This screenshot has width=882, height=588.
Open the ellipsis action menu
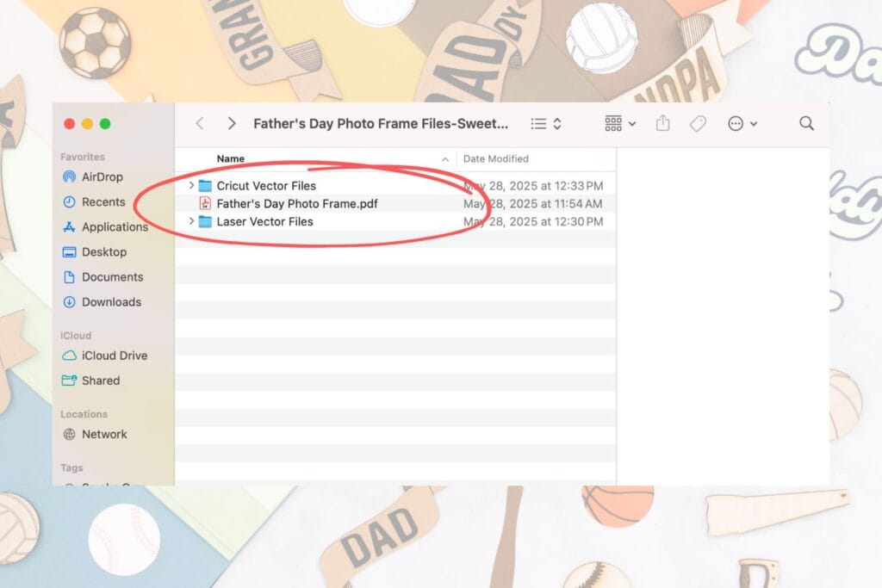(x=742, y=124)
